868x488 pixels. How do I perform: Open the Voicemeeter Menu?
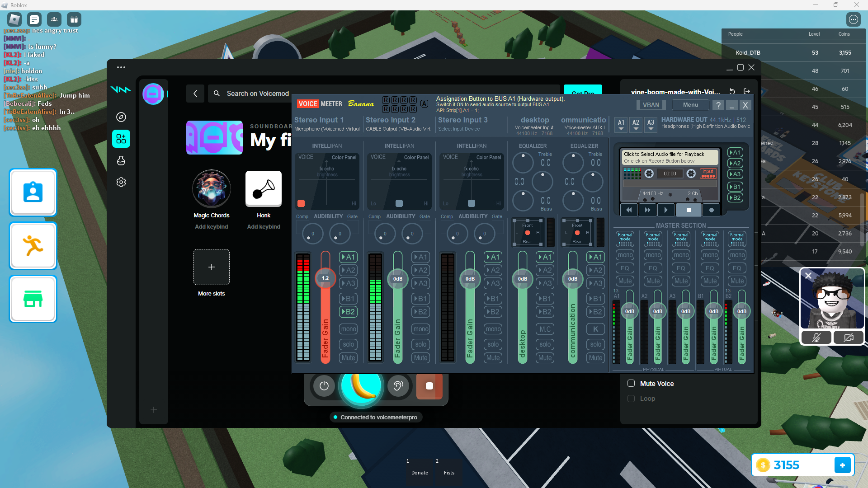pos(691,105)
